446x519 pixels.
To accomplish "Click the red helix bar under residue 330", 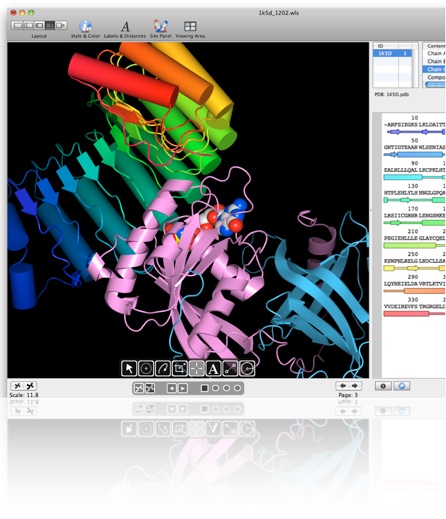I will tap(406, 314).
